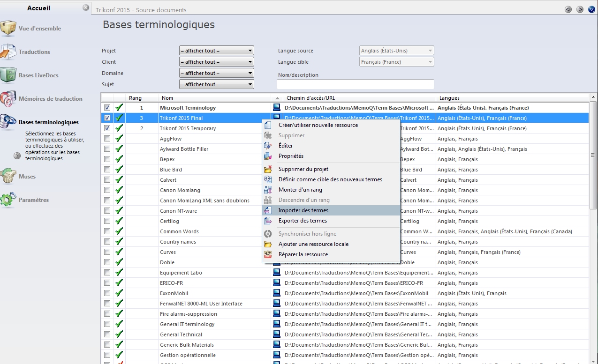Click Supprimer du projet icon in menu
598x364 pixels.
tap(268, 169)
